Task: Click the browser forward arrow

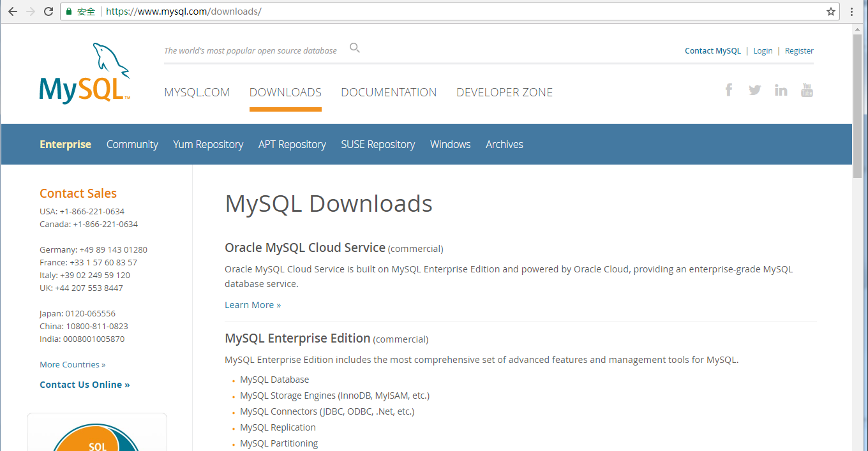Action: click(x=30, y=11)
